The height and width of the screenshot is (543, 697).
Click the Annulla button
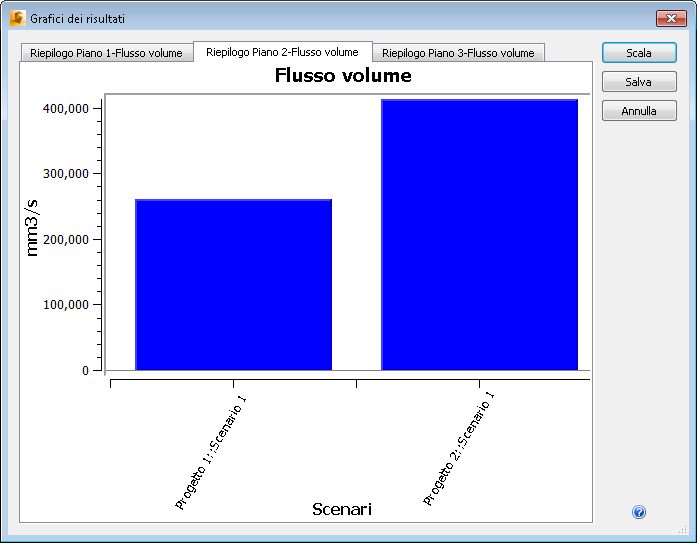pos(639,111)
